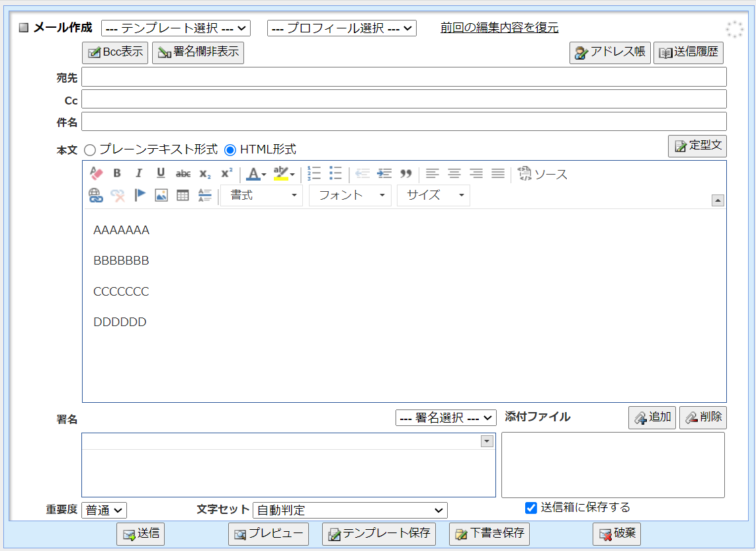Image resolution: width=756 pixels, height=551 pixels.
Task: Remove link with the unlink icon
Action: tap(118, 195)
